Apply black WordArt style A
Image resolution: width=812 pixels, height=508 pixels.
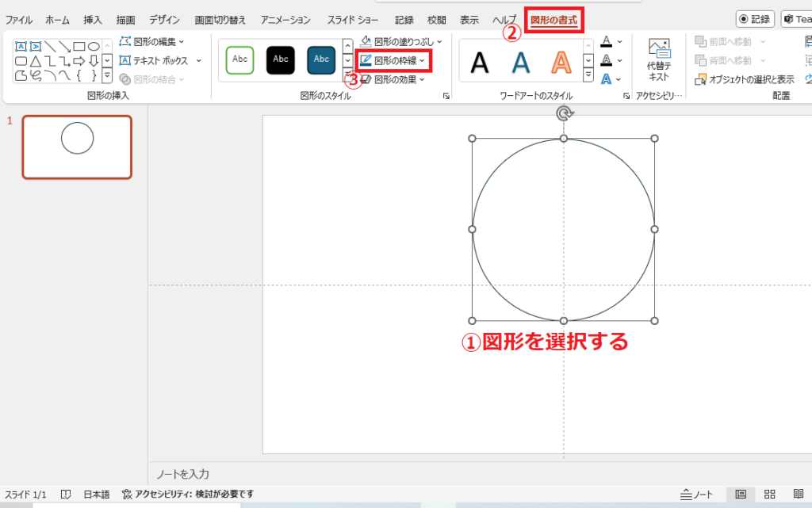(x=480, y=63)
